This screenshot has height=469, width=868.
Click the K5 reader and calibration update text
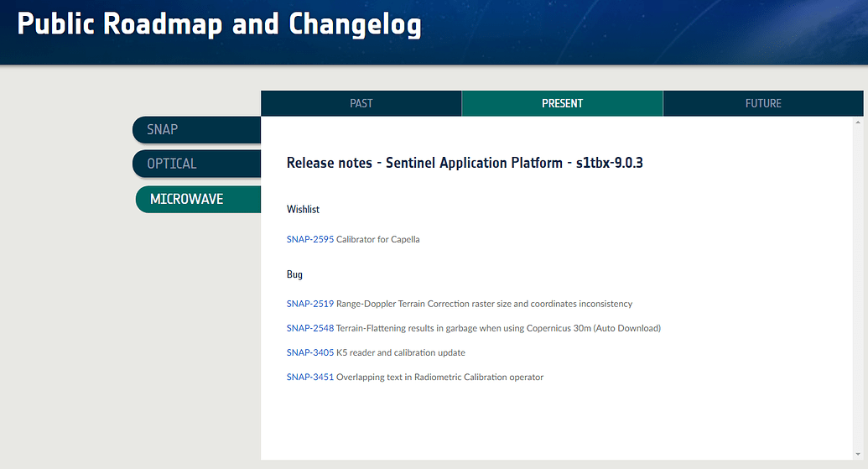coord(400,352)
